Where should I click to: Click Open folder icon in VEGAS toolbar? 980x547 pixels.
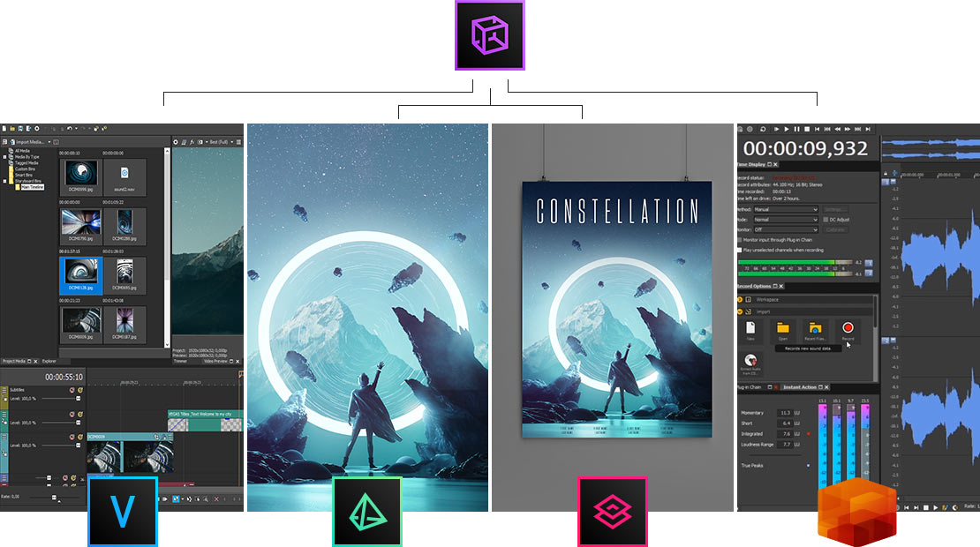coord(12,129)
